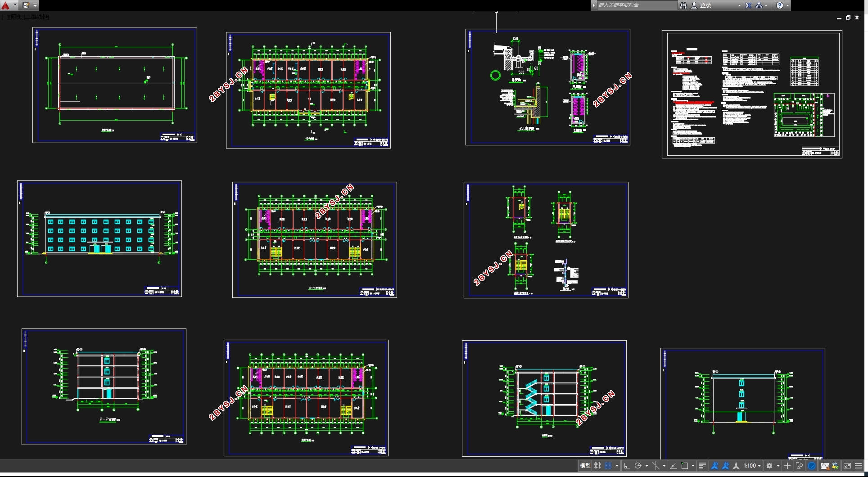Open the AutoCAD application menu logo

click(x=5, y=5)
